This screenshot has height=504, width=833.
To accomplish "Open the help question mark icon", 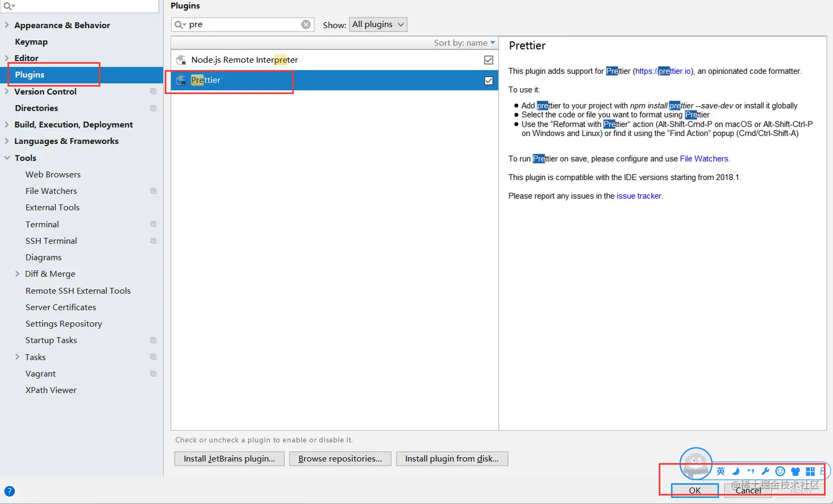I will [x=9, y=491].
